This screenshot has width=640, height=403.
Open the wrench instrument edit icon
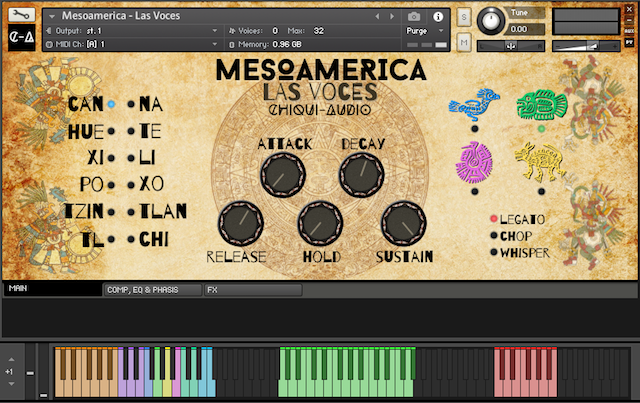(x=22, y=15)
